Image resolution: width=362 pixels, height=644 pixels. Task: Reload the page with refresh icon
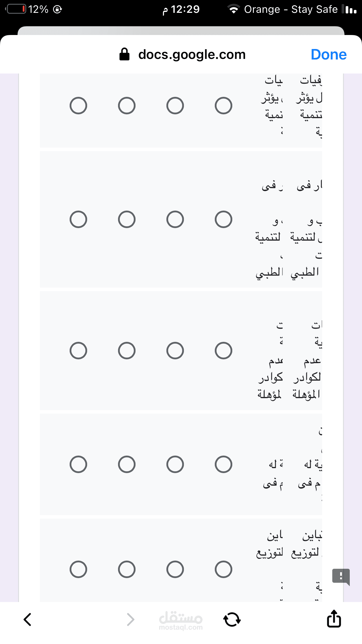tap(232, 619)
